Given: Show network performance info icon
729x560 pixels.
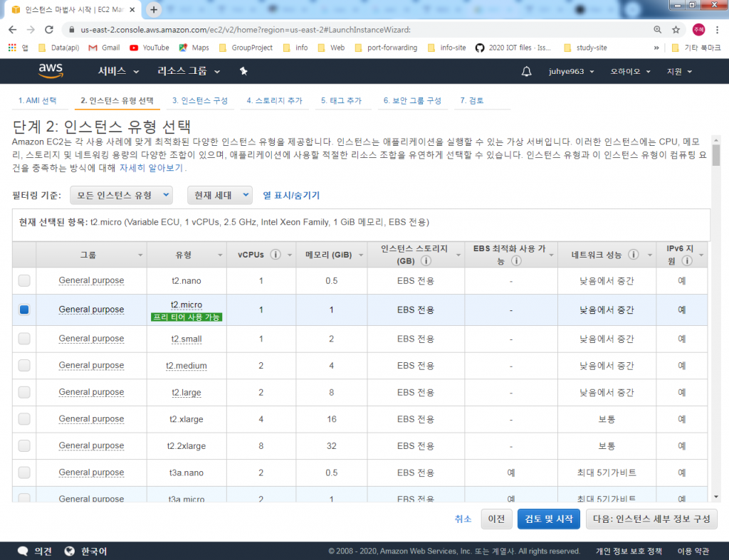Looking at the screenshot, I should (633, 255).
